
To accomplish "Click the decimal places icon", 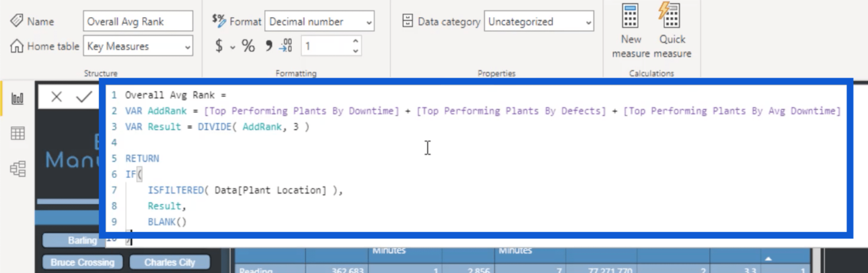I will [286, 46].
